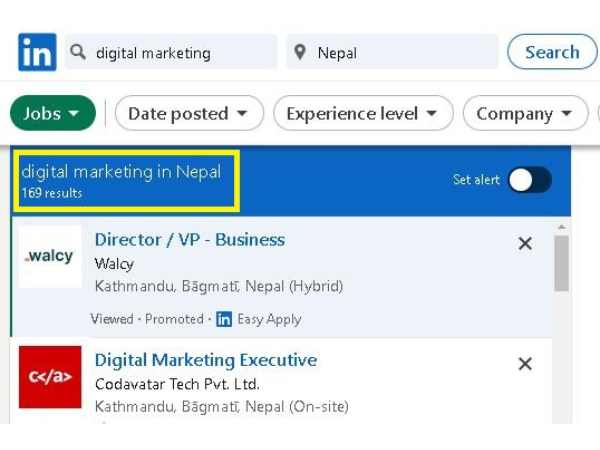Edit the Nepal location field
The width and height of the screenshot is (600, 450).
[392, 52]
